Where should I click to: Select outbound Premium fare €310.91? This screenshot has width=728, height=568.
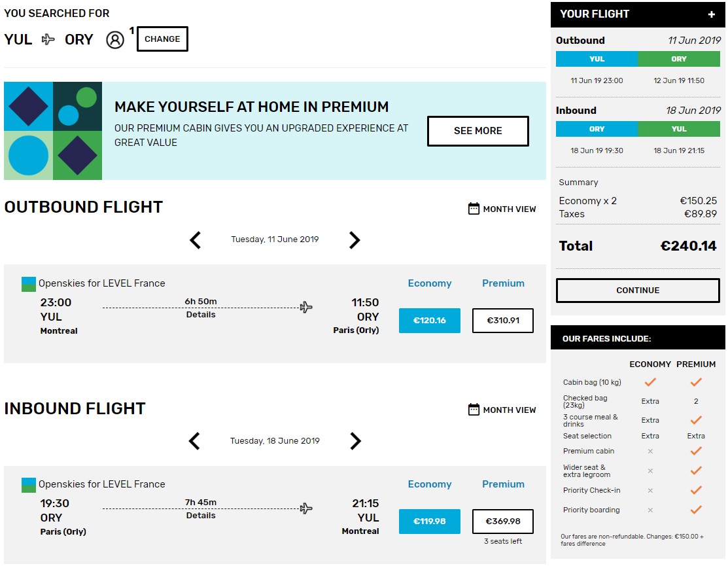[502, 321]
